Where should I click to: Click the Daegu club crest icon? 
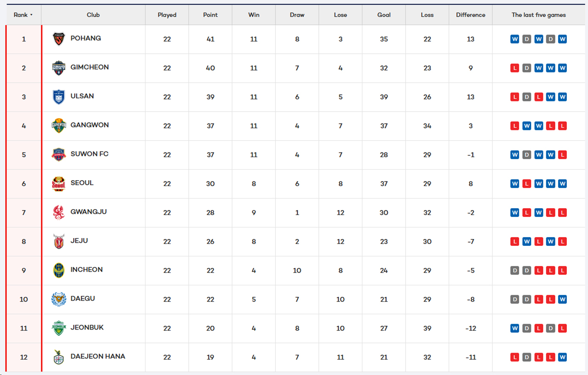point(58,299)
